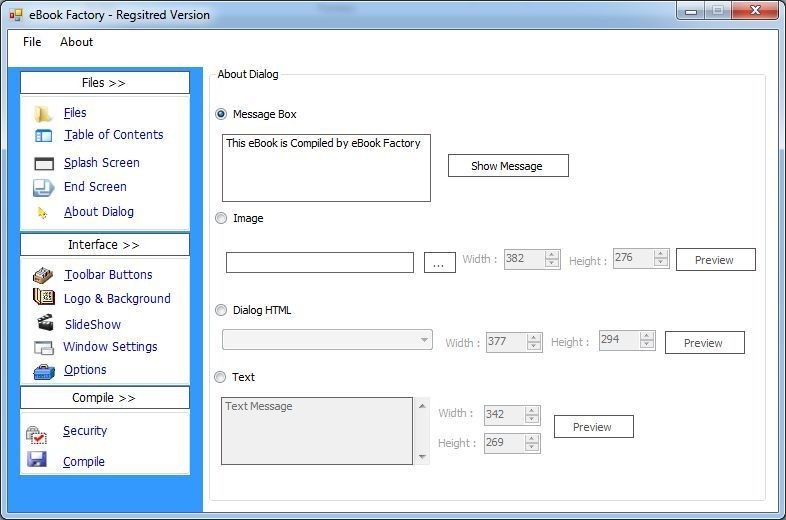Click the Security icon in Compile section
The width and height of the screenshot is (786, 520).
pyautogui.click(x=37, y=434)
